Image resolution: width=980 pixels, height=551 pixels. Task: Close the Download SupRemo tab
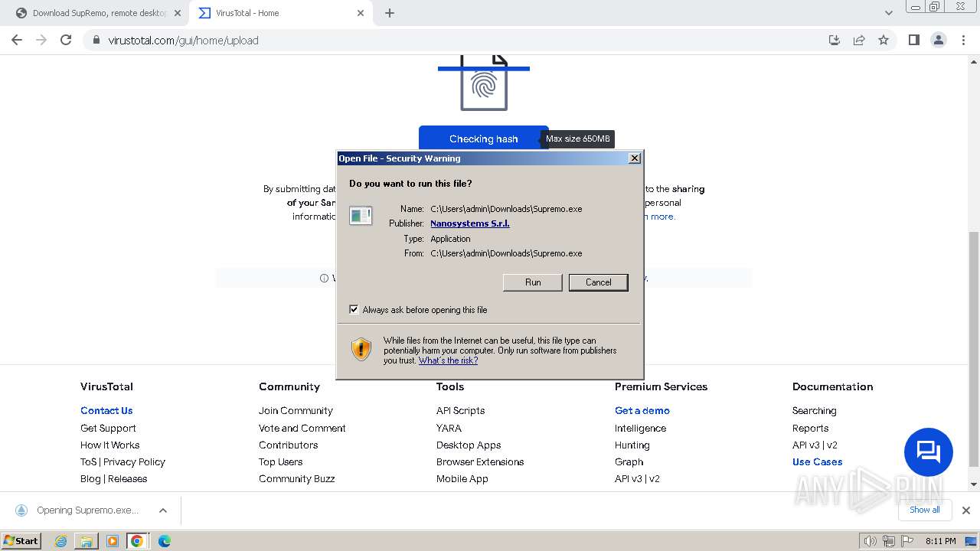click(x=178, y=13)
